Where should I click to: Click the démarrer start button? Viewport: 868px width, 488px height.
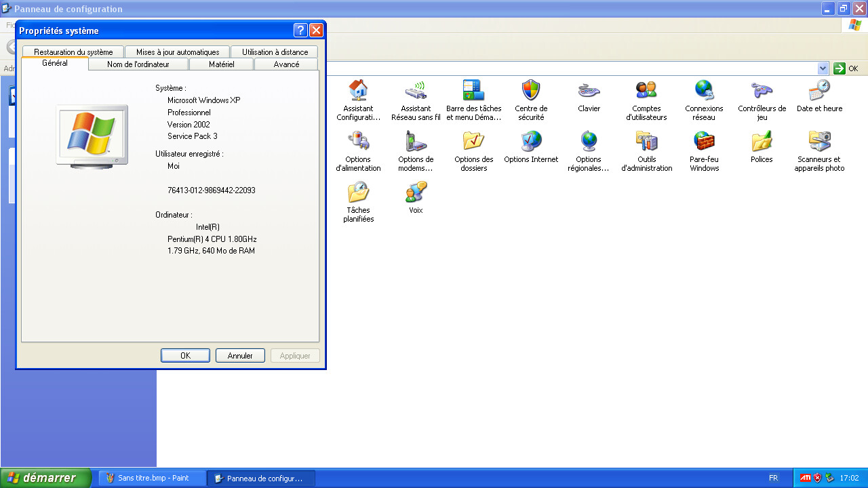point(45,478)
